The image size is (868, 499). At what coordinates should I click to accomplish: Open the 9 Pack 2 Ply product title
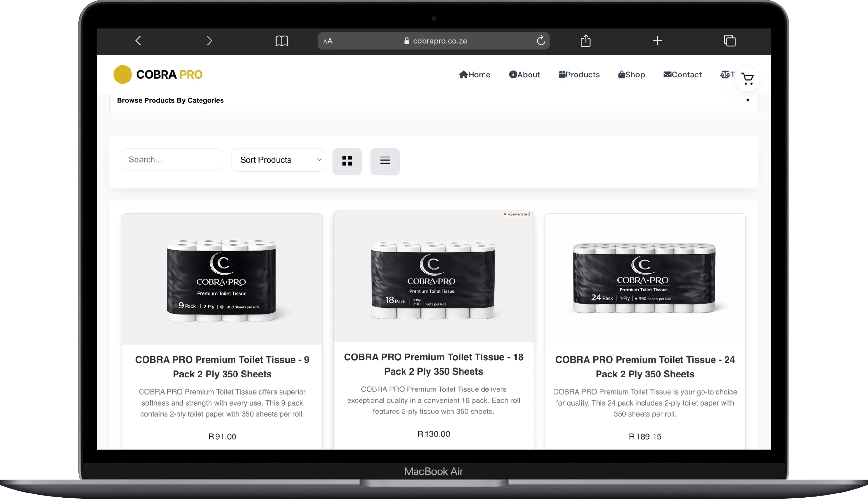(x=222, y=367)
